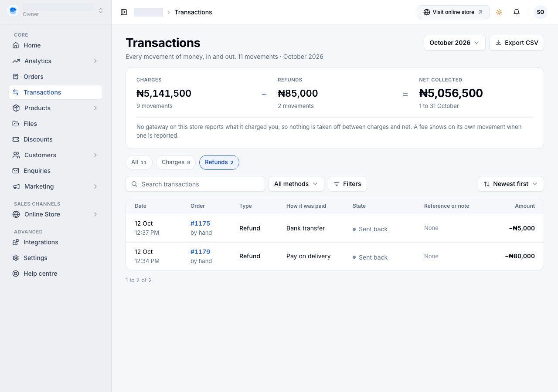
Task: Open the store switcher chevrons
Action: click(101, 10)
